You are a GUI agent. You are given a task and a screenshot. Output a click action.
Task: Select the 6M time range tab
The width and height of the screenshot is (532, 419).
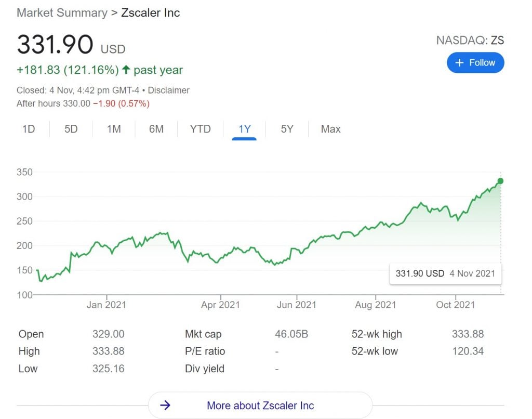tap(156, 129)
